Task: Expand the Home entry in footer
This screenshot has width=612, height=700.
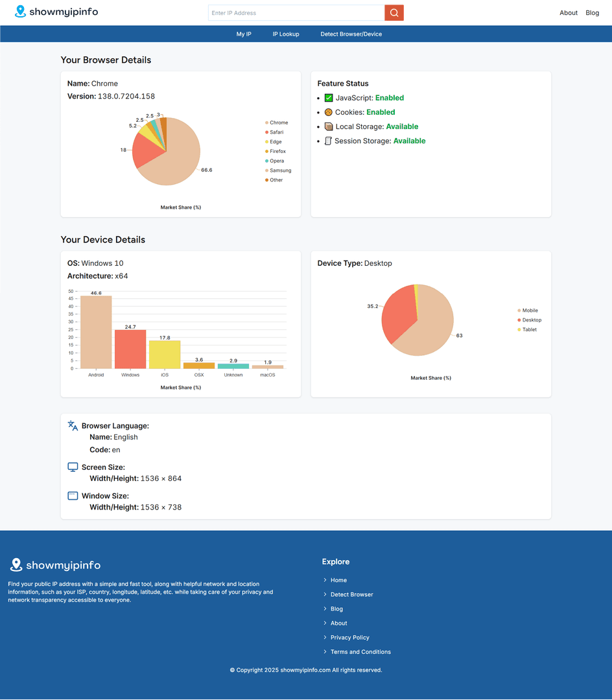Action: [x=325, y=580]
